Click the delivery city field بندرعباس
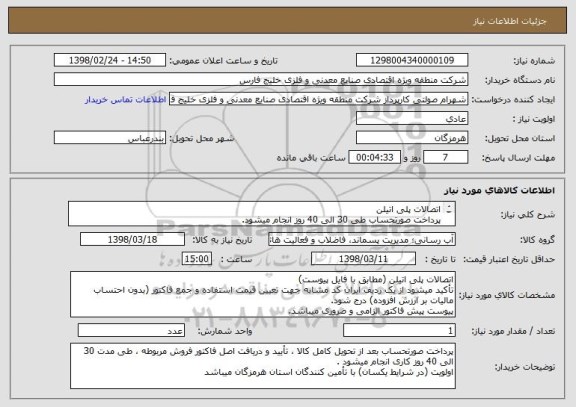This screenshot has height=407, width=576. point(110,138)
